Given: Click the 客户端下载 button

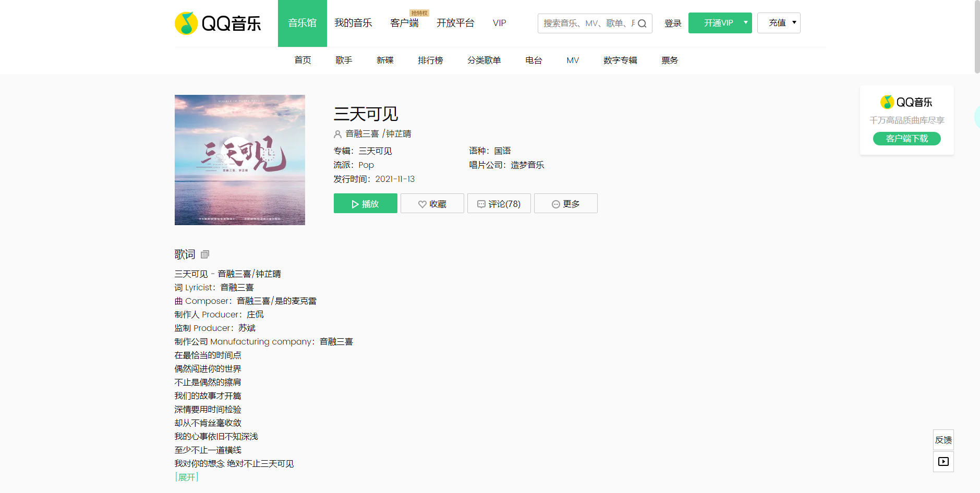Looking at the screenshot, I should tap(906, 139).
